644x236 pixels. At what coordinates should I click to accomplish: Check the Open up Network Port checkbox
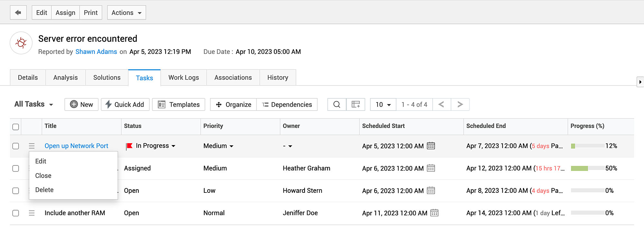(x=15, y=146)
